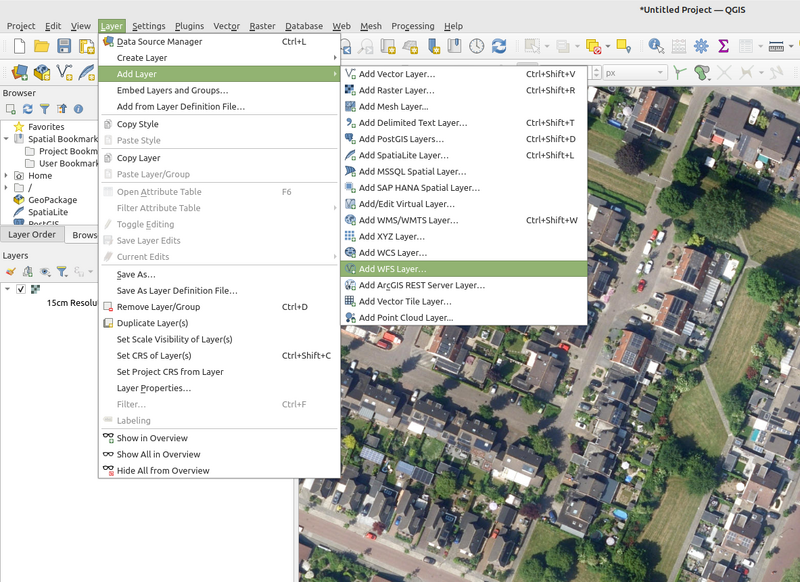Open the Layer Styling panel
This screenshot has width=800, height=582.
tap(12, 271)
